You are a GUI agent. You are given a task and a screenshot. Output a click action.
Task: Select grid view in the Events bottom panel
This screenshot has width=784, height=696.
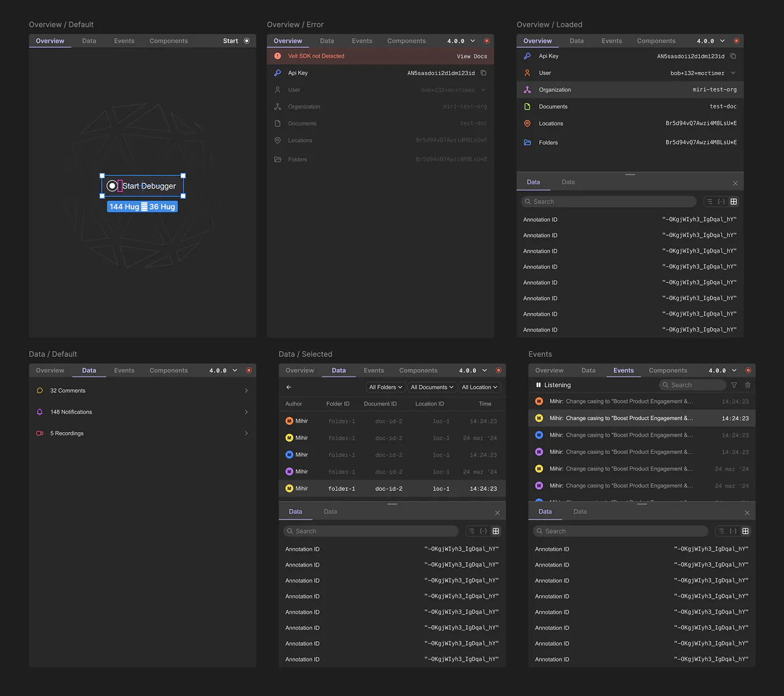click(746, 531)
